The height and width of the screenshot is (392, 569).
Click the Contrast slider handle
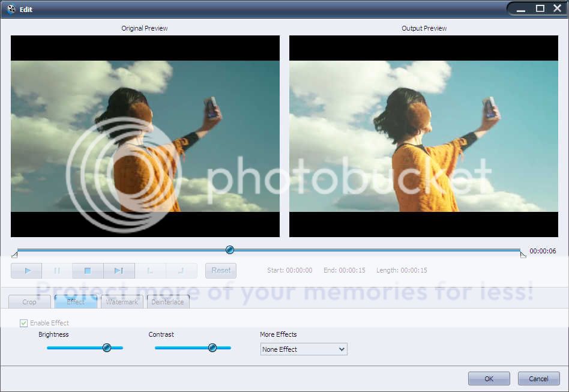tap(212, 348)
